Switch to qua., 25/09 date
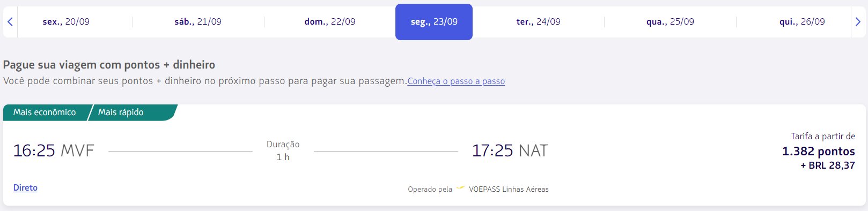The image size is (868, 211). pyautogui.click(x=670, y=22)
